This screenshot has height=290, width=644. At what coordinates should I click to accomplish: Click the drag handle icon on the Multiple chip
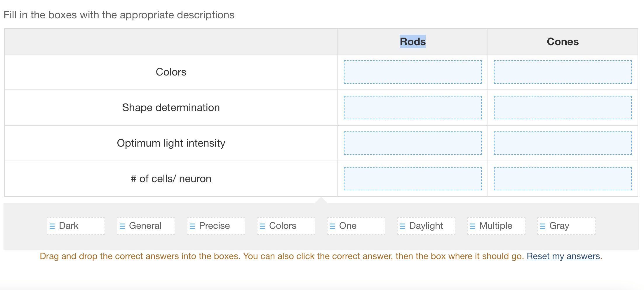click(x=473, y=226)
